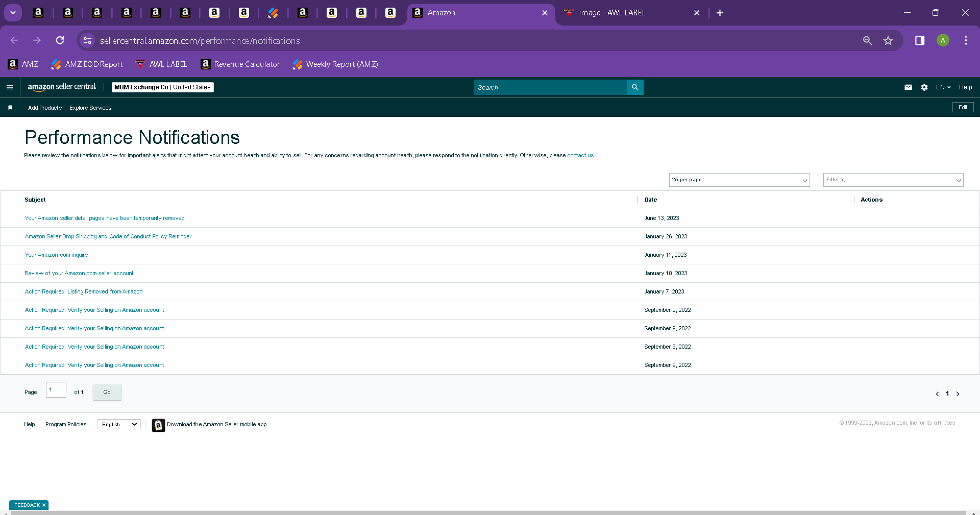Open the AMZ EOD Report bookmark
980x515 pixels.
click(x=87, y=64)
